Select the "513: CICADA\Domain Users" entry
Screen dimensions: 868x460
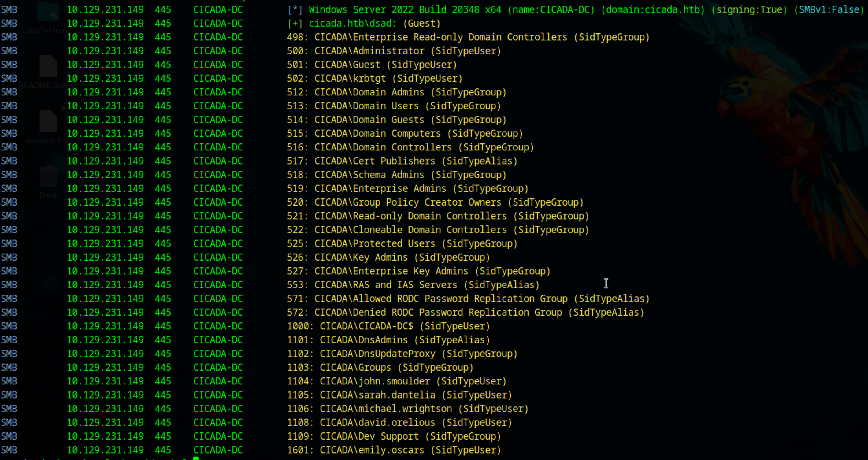[x=394, y=106]
